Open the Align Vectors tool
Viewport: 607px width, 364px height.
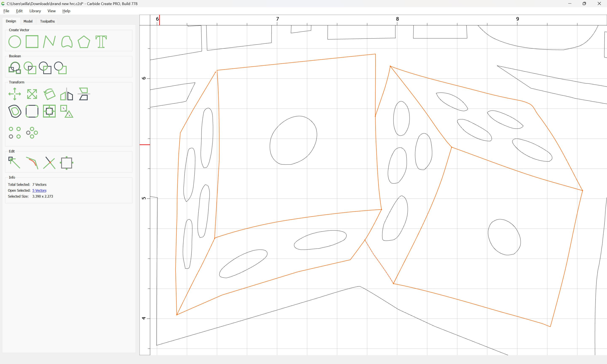coord(84,94)
